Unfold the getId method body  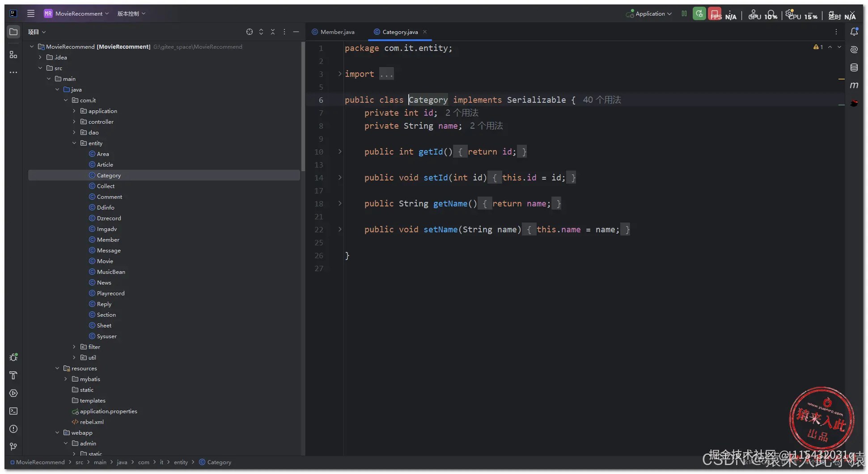coord(340,151)
